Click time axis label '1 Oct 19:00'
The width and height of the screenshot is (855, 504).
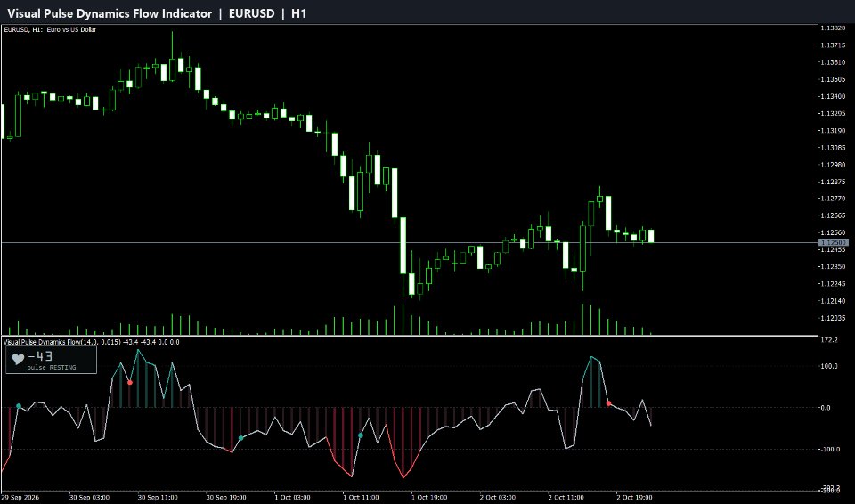click(x=429, y=498)
